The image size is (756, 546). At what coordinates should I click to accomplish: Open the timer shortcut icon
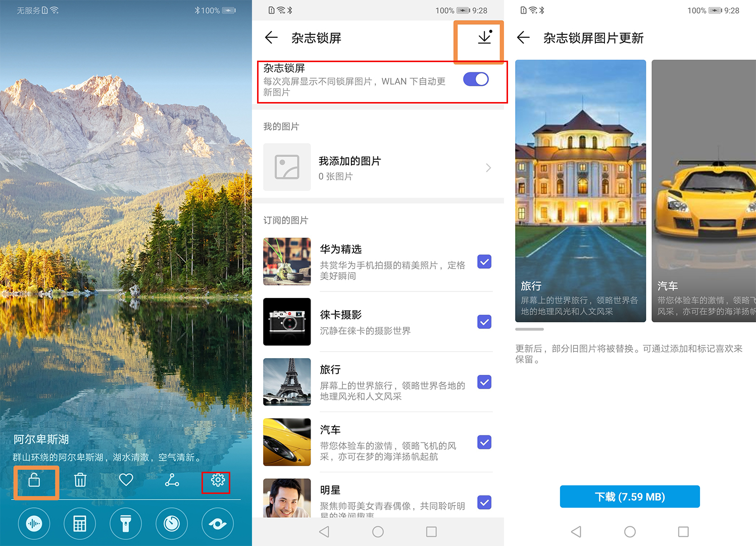(172, 524)
